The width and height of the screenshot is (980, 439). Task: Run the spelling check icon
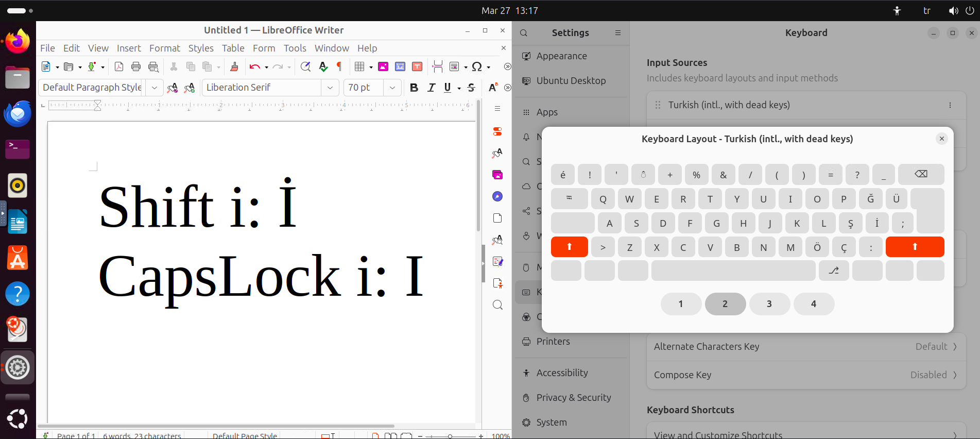[323, 66]
